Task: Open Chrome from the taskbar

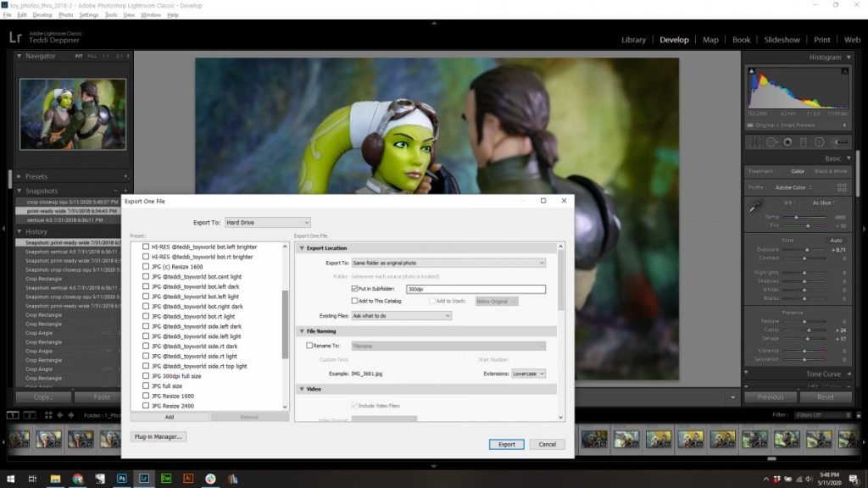Action: pyautogui.click(x=77, y=479)
